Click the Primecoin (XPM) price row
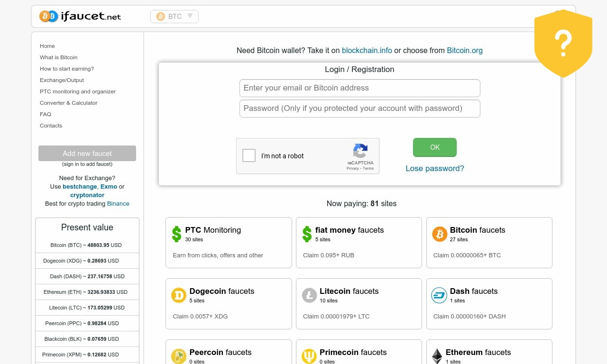This screenshot has height=364, width=607. [x=87, y=355]
